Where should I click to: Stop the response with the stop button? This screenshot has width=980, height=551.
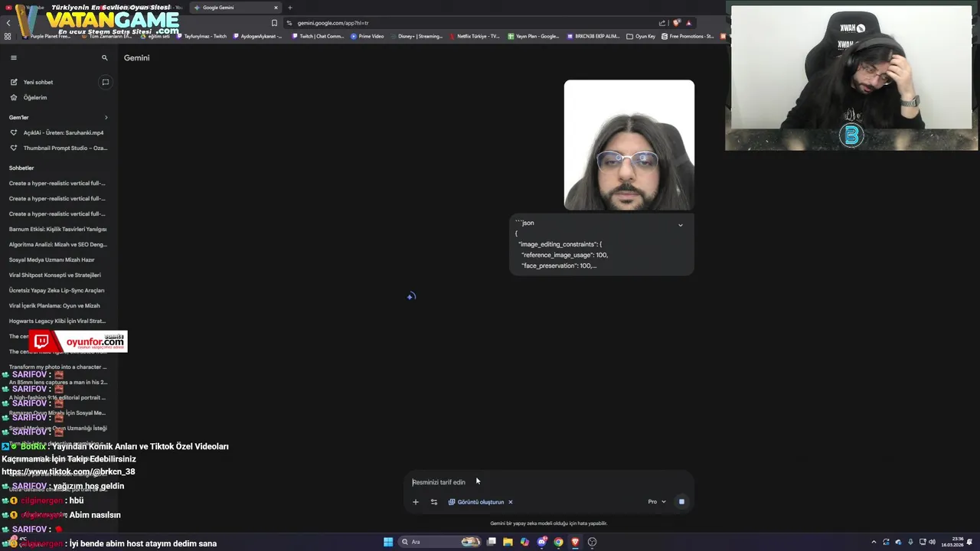pyautogui.click(x=681, y=502)
